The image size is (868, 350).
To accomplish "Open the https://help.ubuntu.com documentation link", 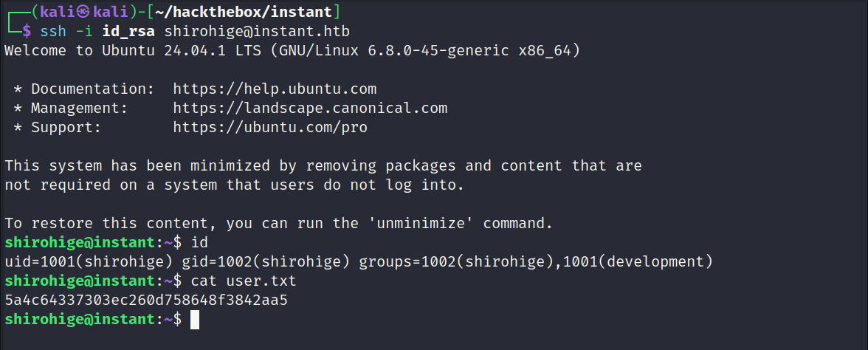I will point(275,89).
